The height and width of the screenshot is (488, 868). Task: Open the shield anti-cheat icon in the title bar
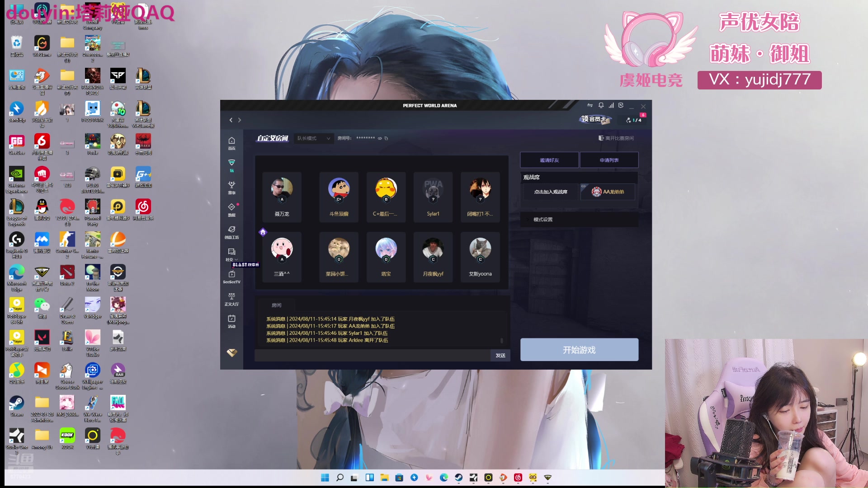click(621, 105)
